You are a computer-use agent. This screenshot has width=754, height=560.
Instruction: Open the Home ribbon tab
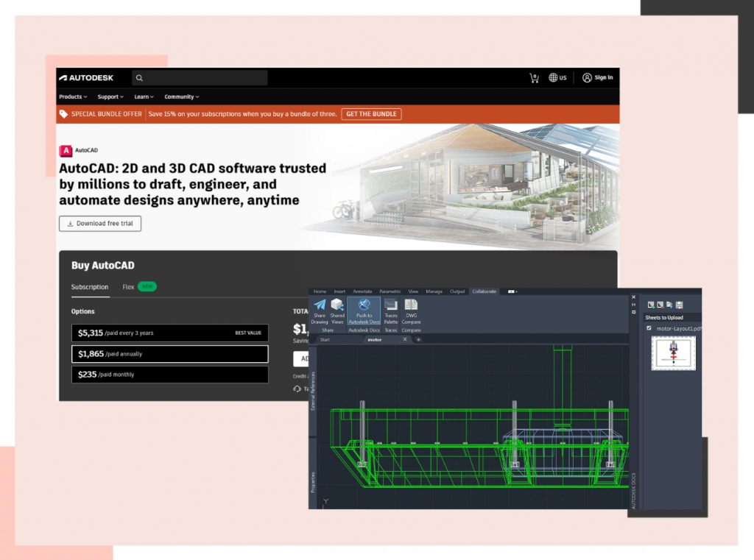320,291
